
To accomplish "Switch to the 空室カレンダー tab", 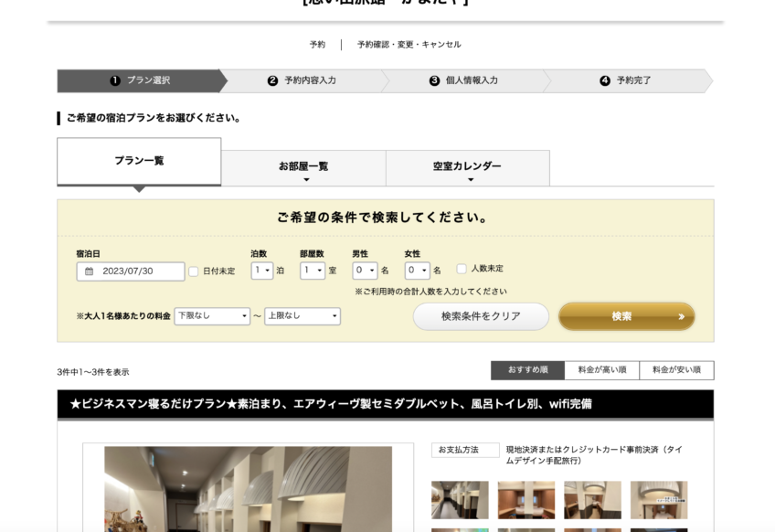I will (x=468, y=168).
